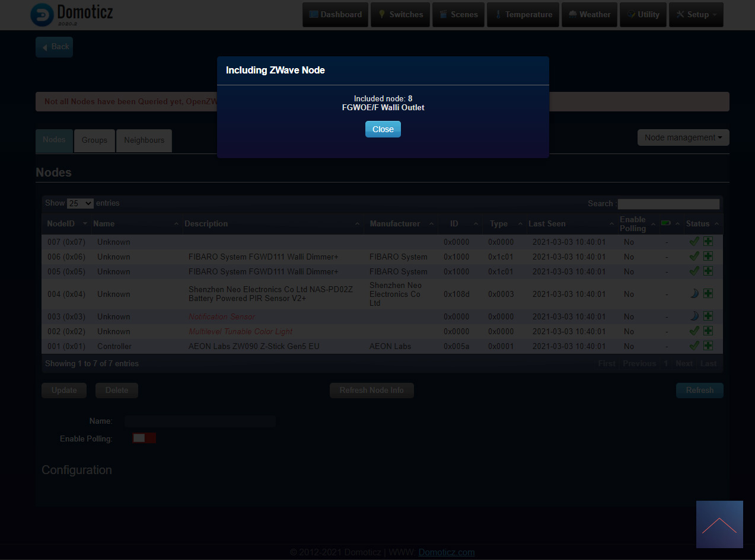Image resolution: width=755 pixels, height=560 pixels.
Task: Sort the table by NodeID column
Action: [x=66, y=223]
